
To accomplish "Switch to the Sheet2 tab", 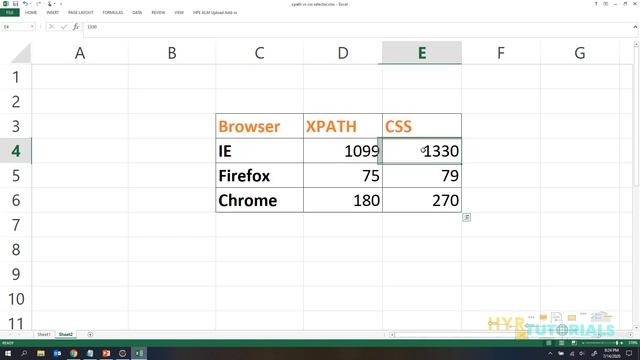I will point(65,334).
